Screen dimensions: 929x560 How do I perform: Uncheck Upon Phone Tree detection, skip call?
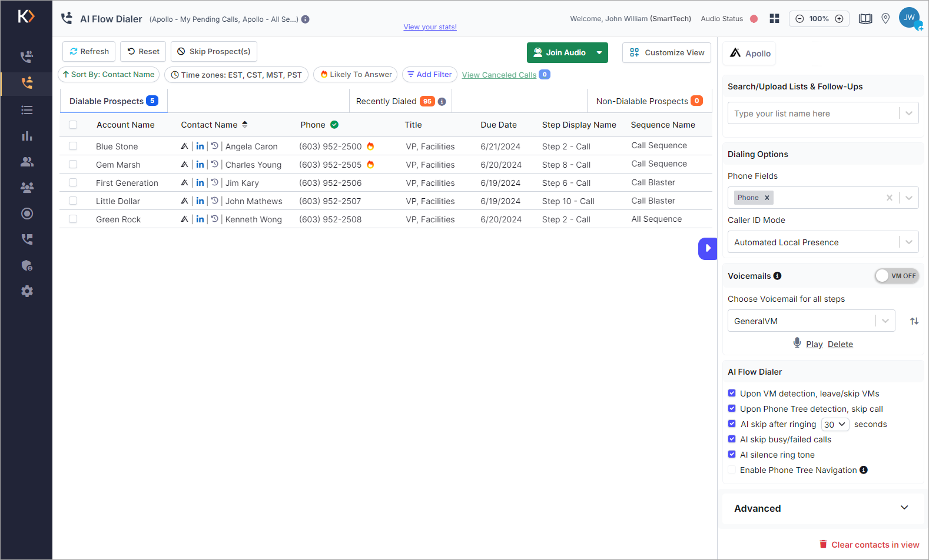click(x=732, y=409)
